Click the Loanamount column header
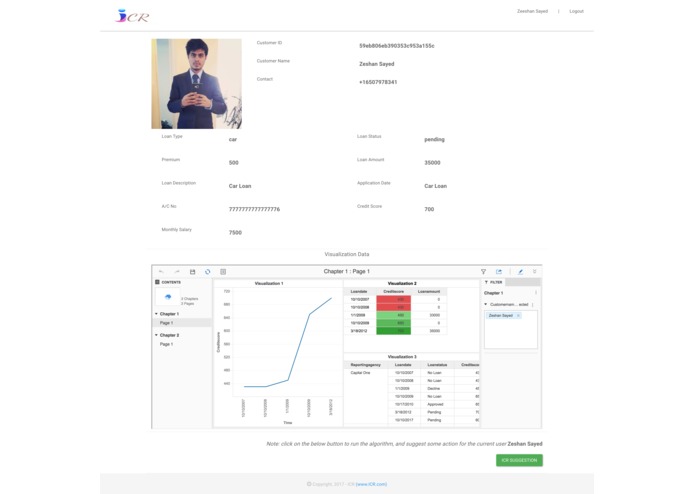695x494 pixels. (429, 292)
